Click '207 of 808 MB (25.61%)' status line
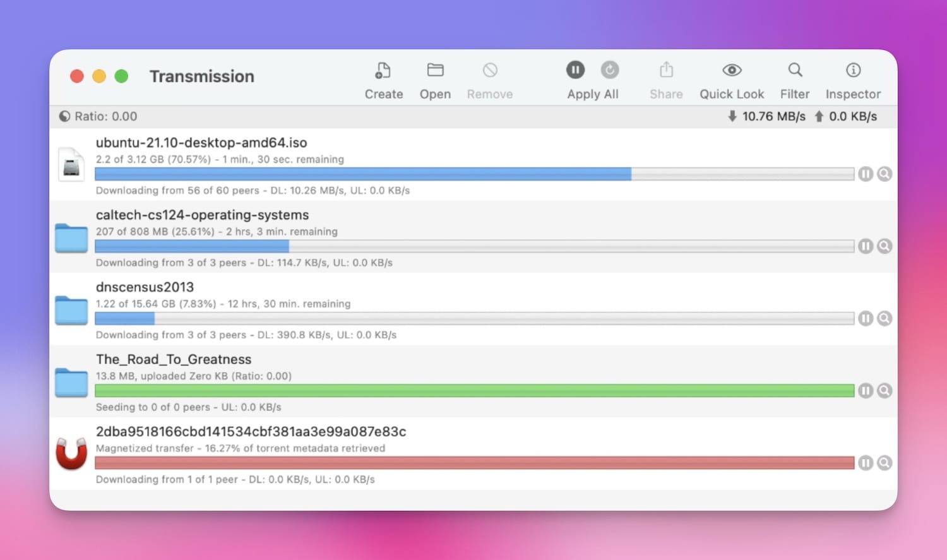This screenshot has width=947, height=560. pos(217,232)
